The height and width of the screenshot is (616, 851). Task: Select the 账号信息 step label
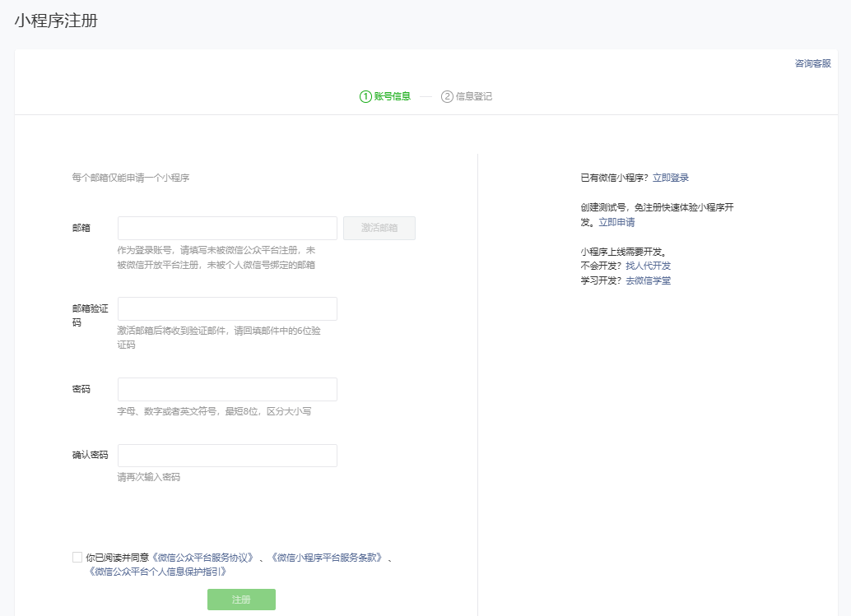[392, 96]
